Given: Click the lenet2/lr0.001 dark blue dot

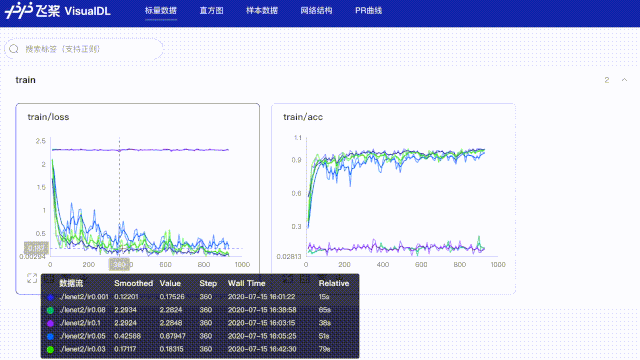Looking at the screenshot, I should pyautogui.click(x=50, y=297).
